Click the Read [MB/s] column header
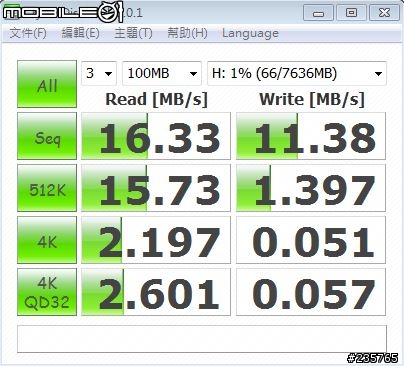Viewport: 404px width, 366px height. (x=156, y=99)
